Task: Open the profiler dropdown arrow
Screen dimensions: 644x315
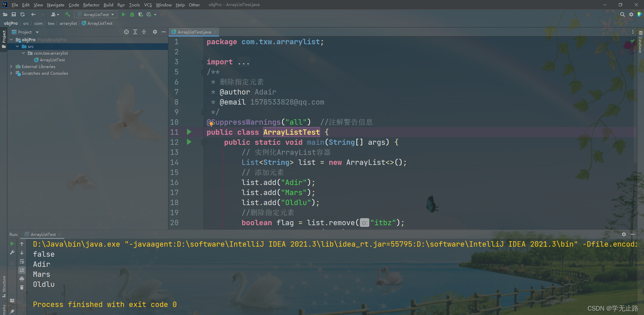Action: pos(155,14)
